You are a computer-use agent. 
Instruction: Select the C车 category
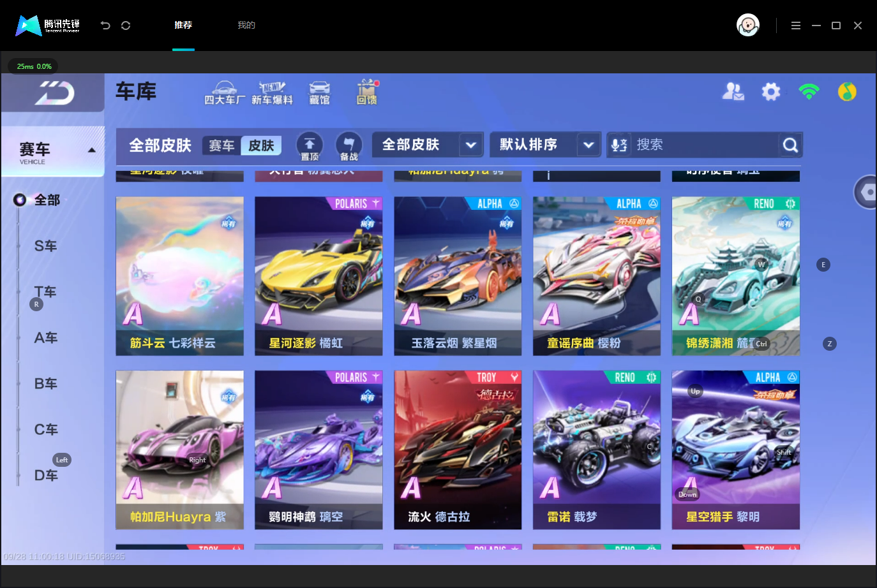[46, 430]
